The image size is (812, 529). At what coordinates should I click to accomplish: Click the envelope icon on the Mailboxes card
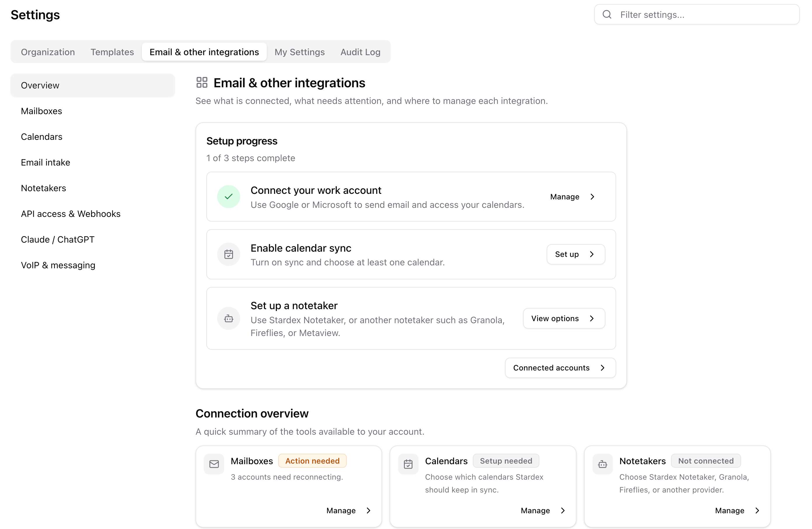pyautogui.click(x=214, y=464)
